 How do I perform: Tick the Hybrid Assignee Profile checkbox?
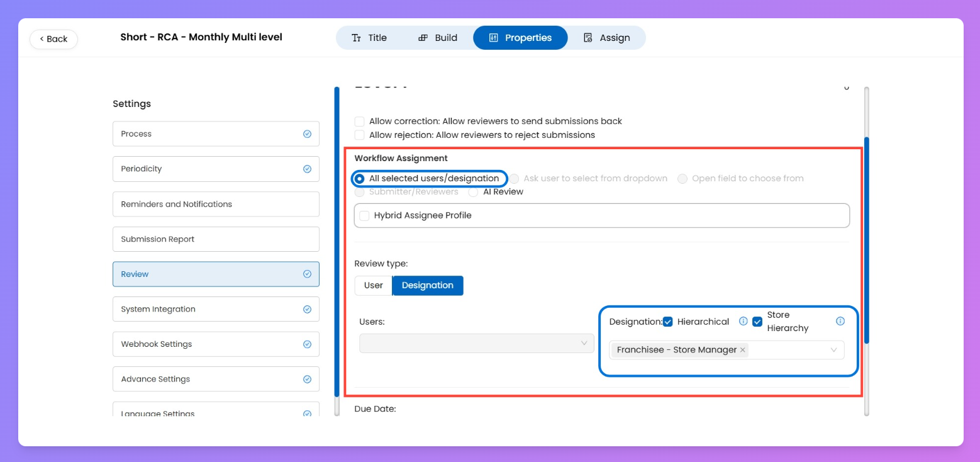pyautogui.click(x=364, y=216)
